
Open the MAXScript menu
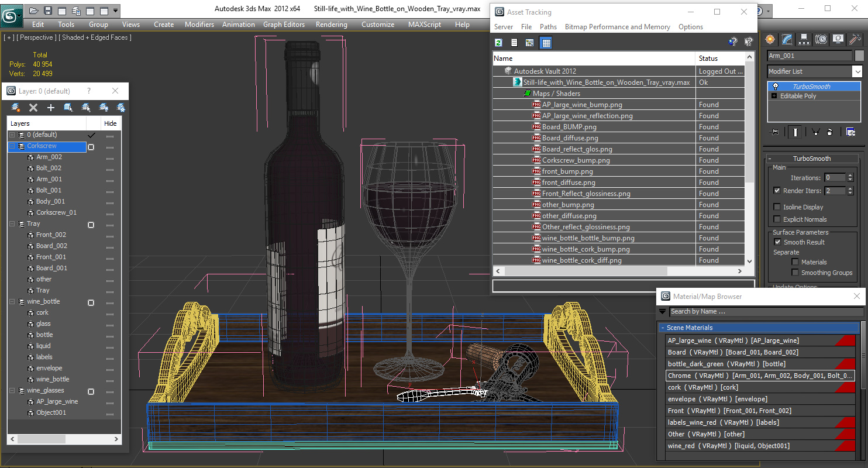click(x=425, y=25)
